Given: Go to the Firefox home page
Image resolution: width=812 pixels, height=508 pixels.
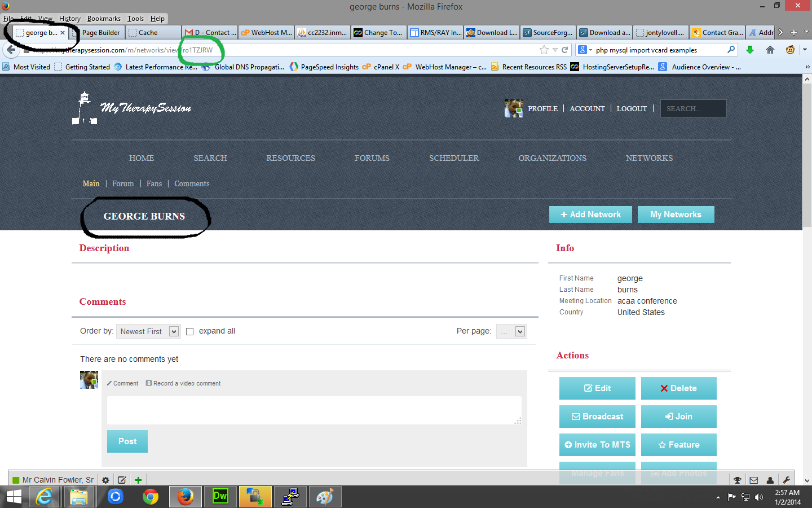Looking at the screenshot, I should coord(770,50).
